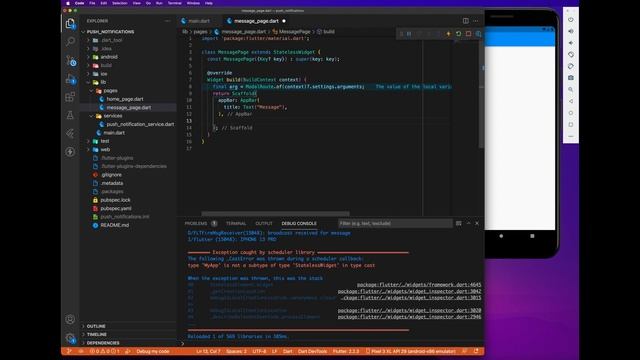
Task: Select the DEBUG CONSOLE panel tab
Action: point(299,223)
